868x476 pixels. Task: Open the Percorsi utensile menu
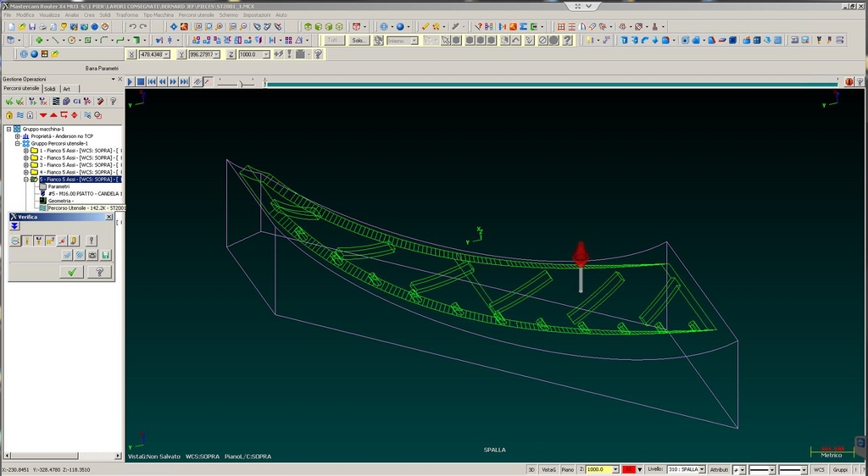(x=196, y=15)
